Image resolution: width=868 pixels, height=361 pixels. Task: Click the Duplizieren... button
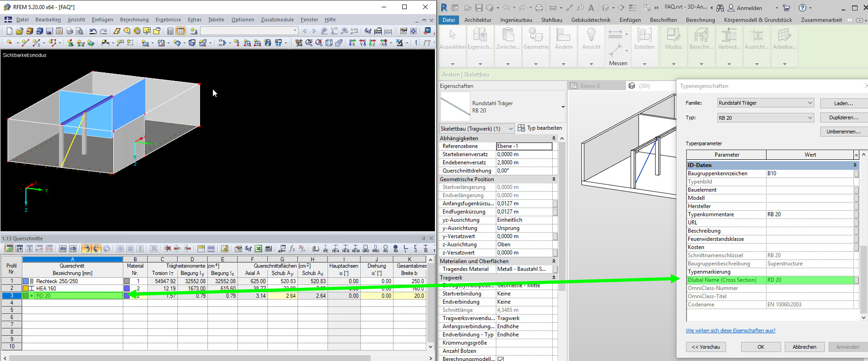[843, 117]
